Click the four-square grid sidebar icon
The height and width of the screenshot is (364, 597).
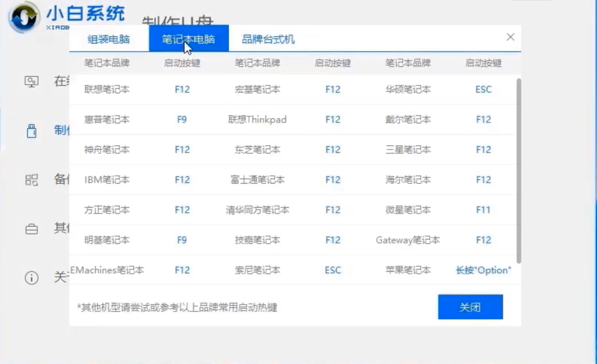pyautogui.click(x=32, y=180)
